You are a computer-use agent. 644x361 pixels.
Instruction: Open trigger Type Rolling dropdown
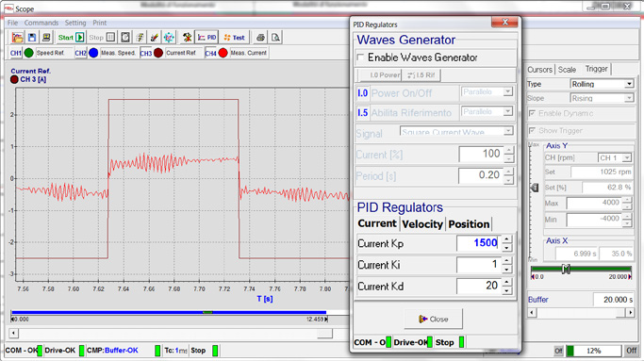[x=602, y=84]
